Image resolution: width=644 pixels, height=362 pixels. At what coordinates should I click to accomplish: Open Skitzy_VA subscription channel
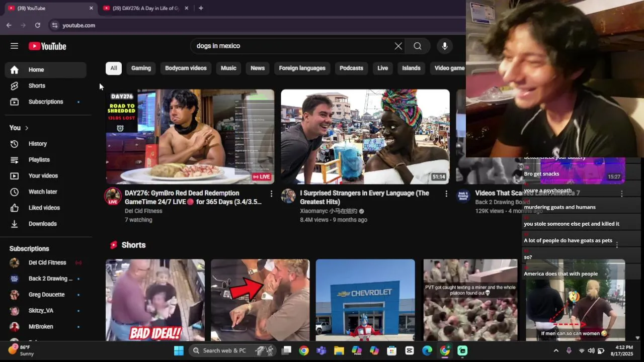point(46,311)
